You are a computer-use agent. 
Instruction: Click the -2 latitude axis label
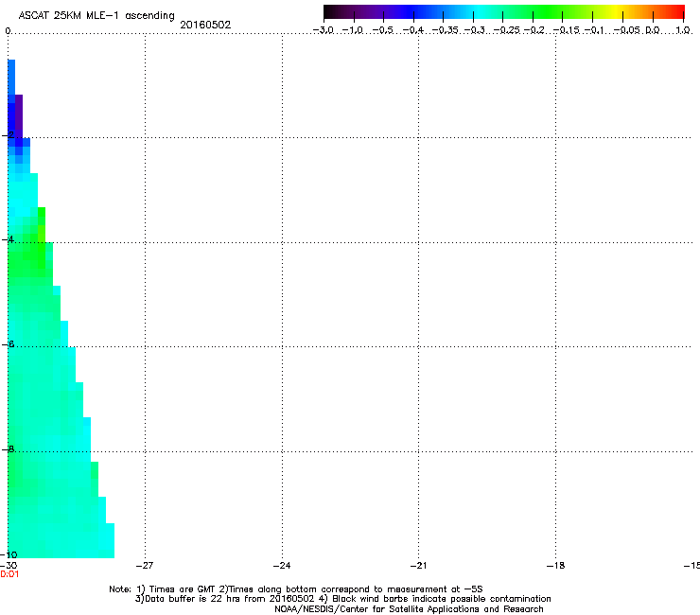coord(8,135)
